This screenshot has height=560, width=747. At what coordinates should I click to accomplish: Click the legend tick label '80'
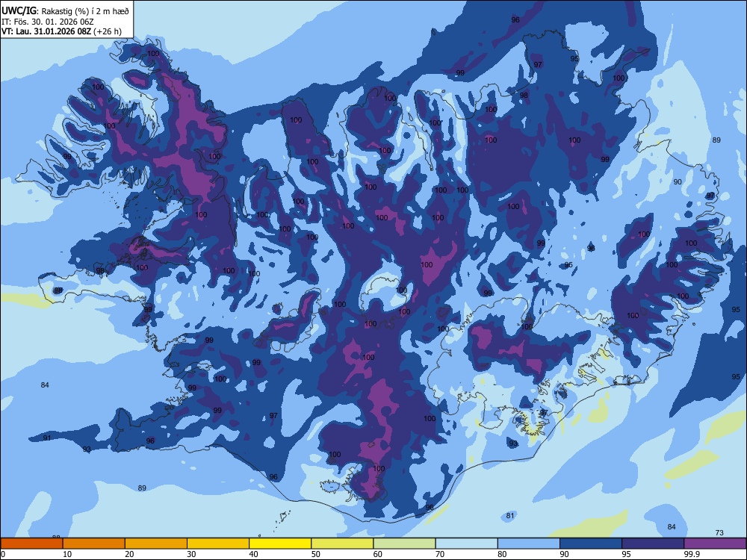[502, 554]
